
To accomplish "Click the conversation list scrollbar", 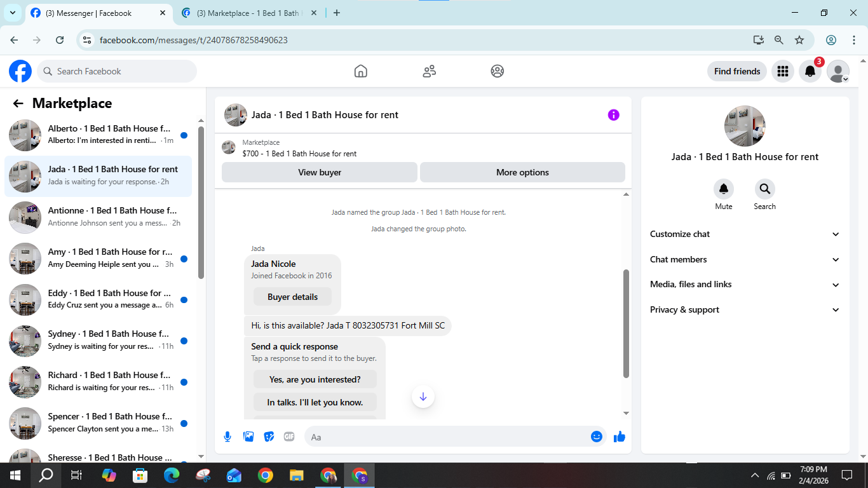I will pos(201,202).
